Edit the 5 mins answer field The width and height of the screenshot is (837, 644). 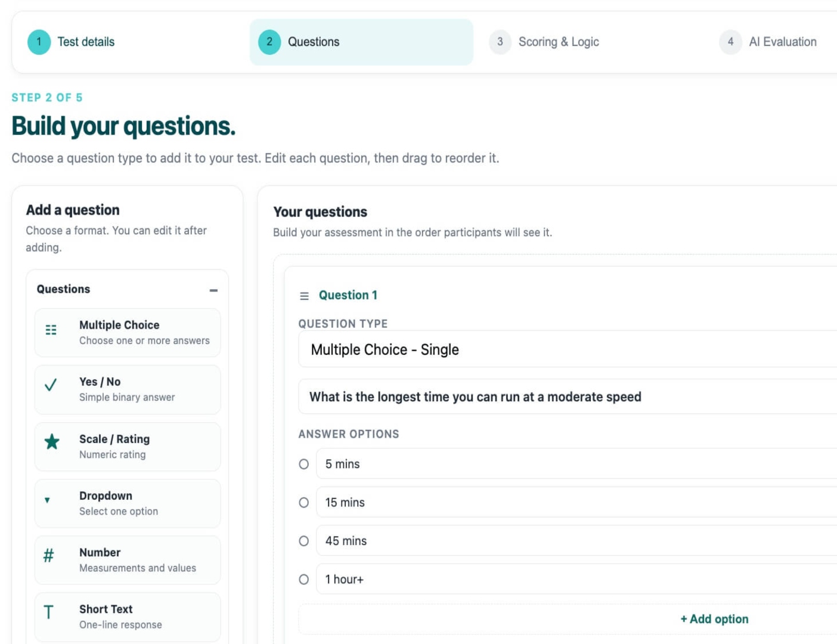[x=576, y=464]
